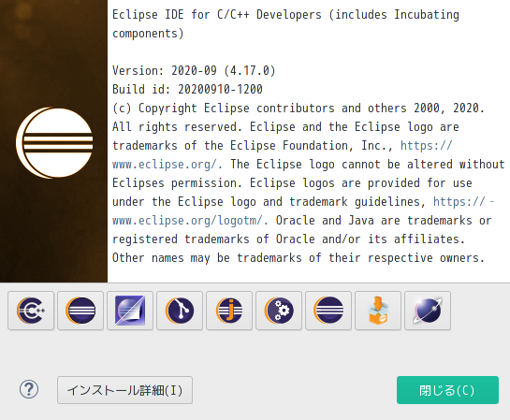Click the planet with orbit ring icon

pos(428,311)
